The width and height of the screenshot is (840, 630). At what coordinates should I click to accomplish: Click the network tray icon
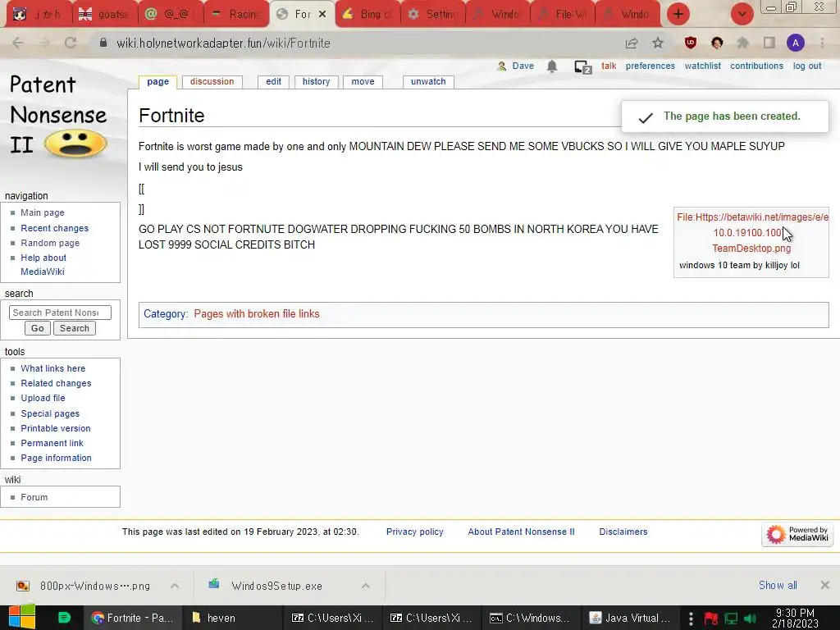[731, 619]
